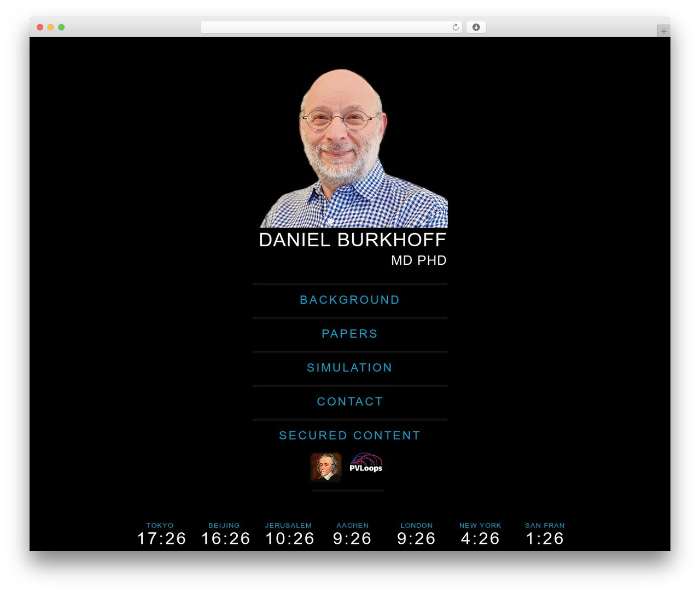Viewport: 700px width, 593px height.
Task: Click the New York clock reading 4:26
Action: point(480,538)
